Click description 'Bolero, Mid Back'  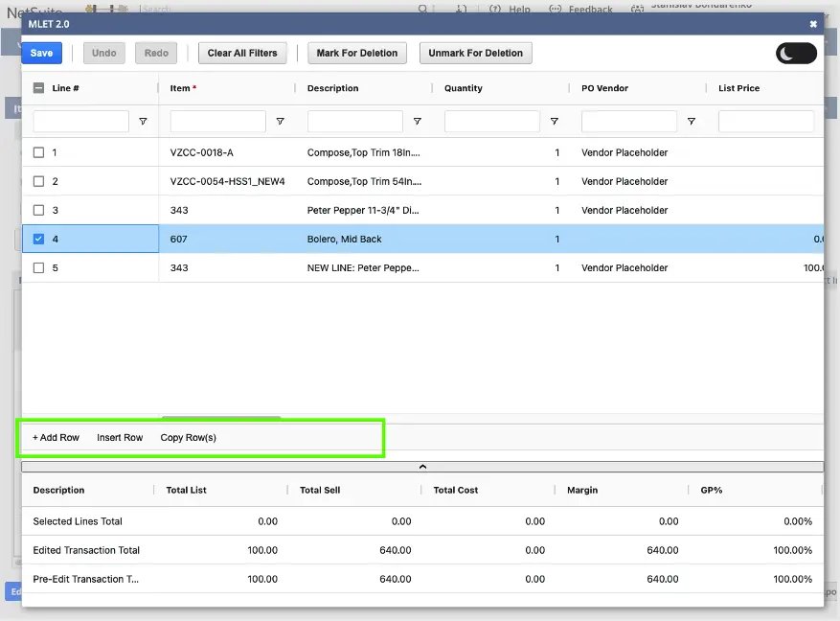(x=344, y=239)
